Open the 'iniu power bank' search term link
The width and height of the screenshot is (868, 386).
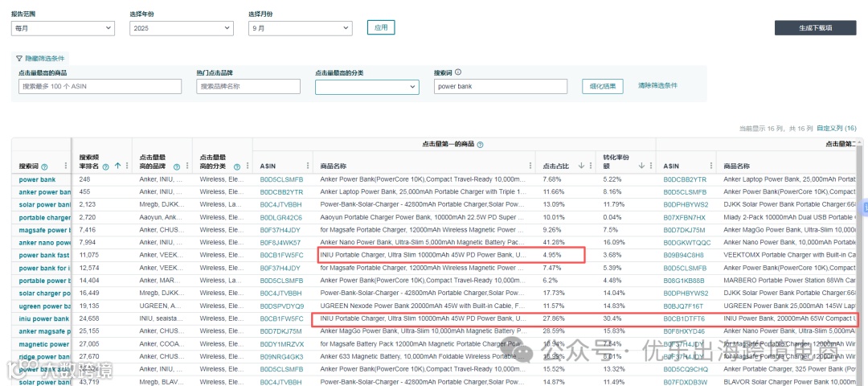click(x=43, y=319)
